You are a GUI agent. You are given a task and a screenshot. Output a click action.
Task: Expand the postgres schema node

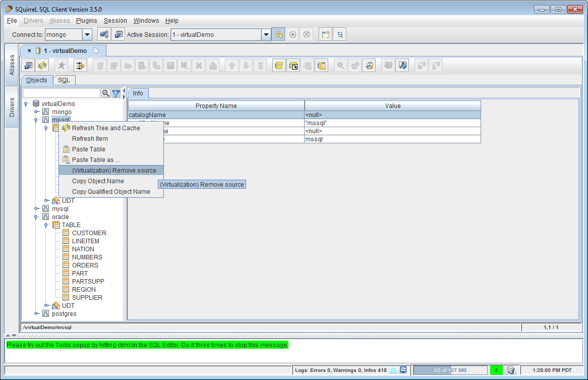pos(36,313)
